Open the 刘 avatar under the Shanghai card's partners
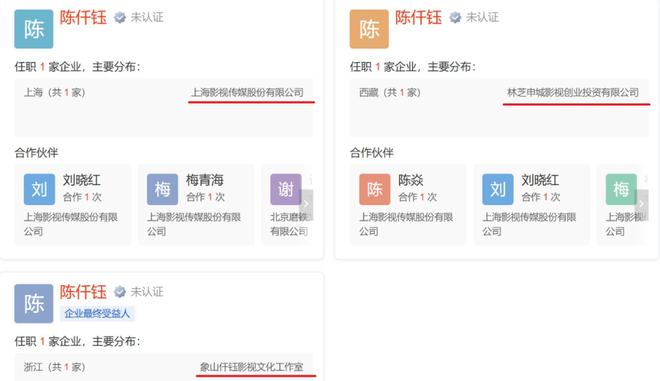This screenshot has height=381, width=660. coord(39,189)
